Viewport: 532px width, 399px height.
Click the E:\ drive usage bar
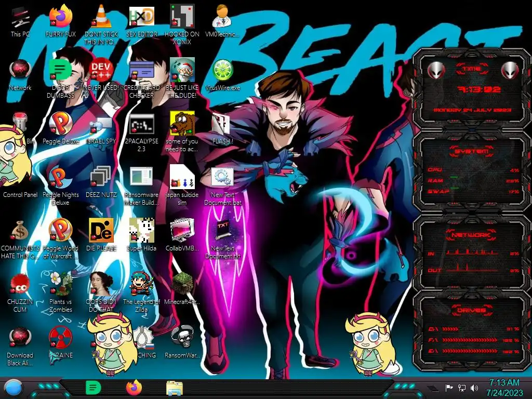(474, 351)
